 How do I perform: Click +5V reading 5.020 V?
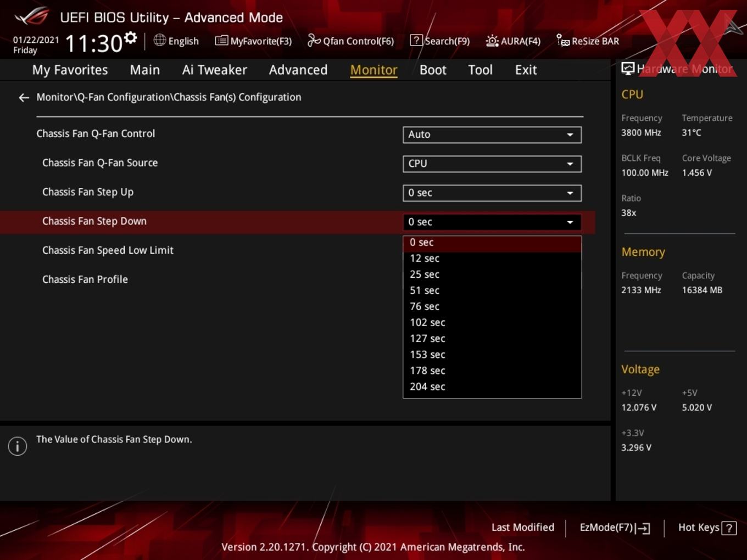click(x=696, y=408)
